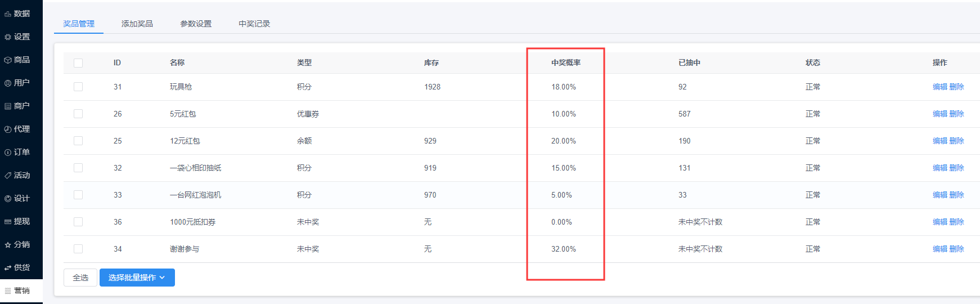Open the 中奖记录 tab
The image size is (980, 304).
(254, 24)
